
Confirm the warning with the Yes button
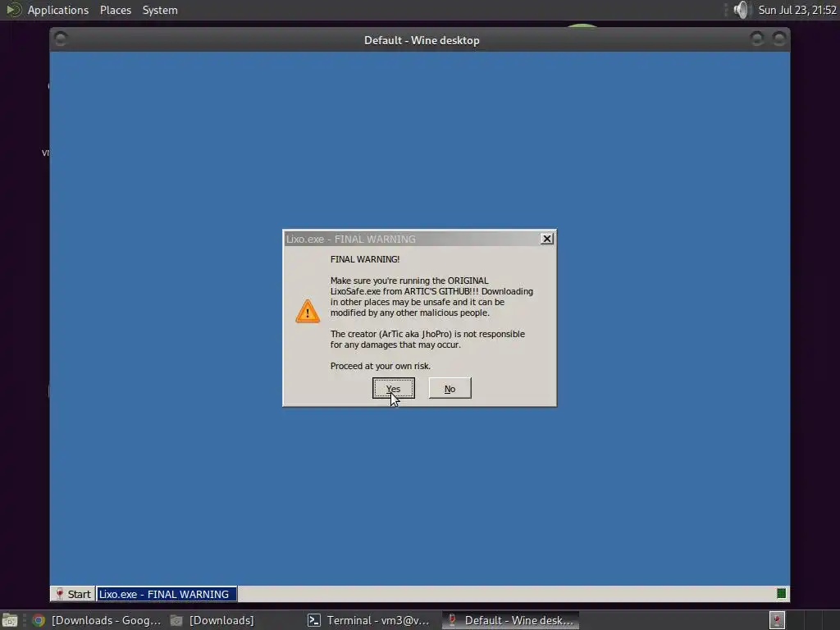[393, 388]
